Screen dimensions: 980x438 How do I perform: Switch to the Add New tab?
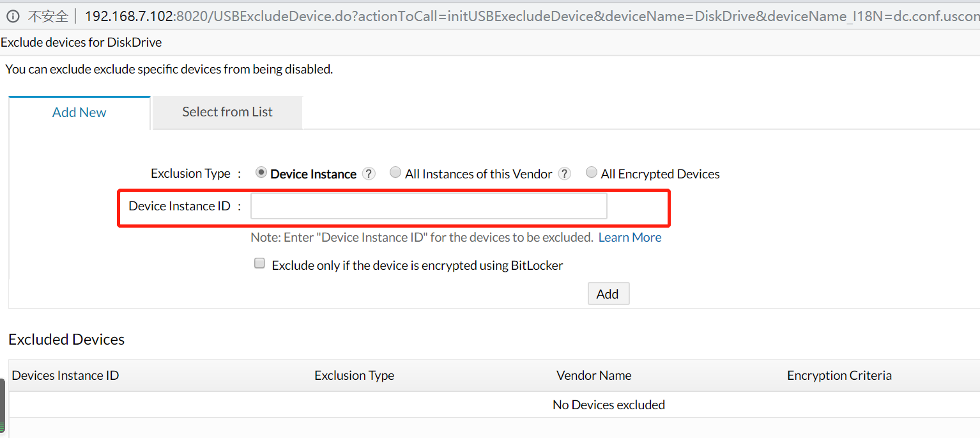[x=79, y=113]
